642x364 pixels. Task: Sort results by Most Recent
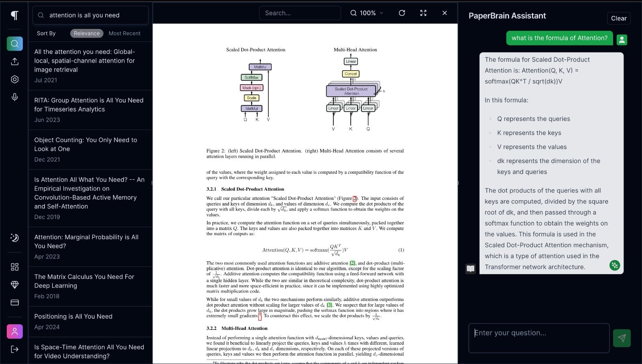[124, 33]
